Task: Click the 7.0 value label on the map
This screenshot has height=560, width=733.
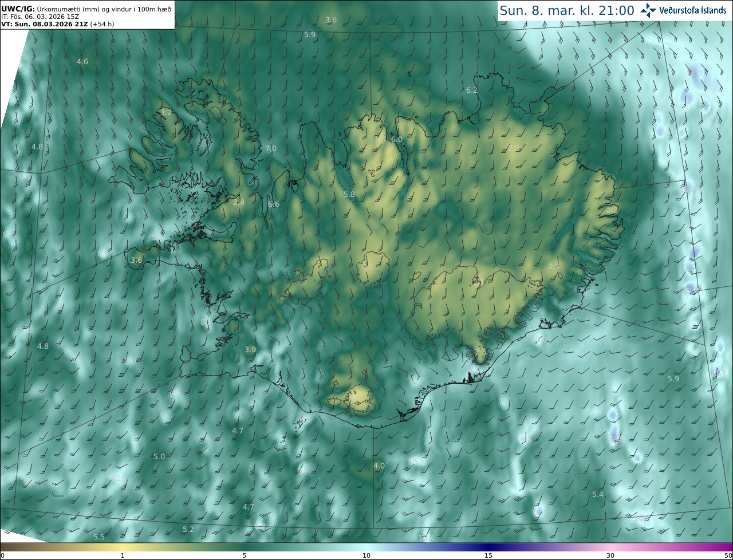Action: [x=271, y=148]
